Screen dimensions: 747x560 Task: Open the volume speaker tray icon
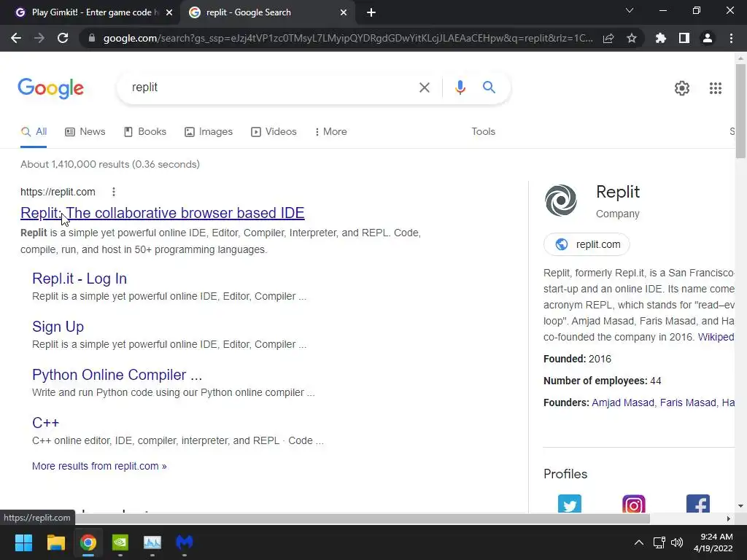pos(676,542)
